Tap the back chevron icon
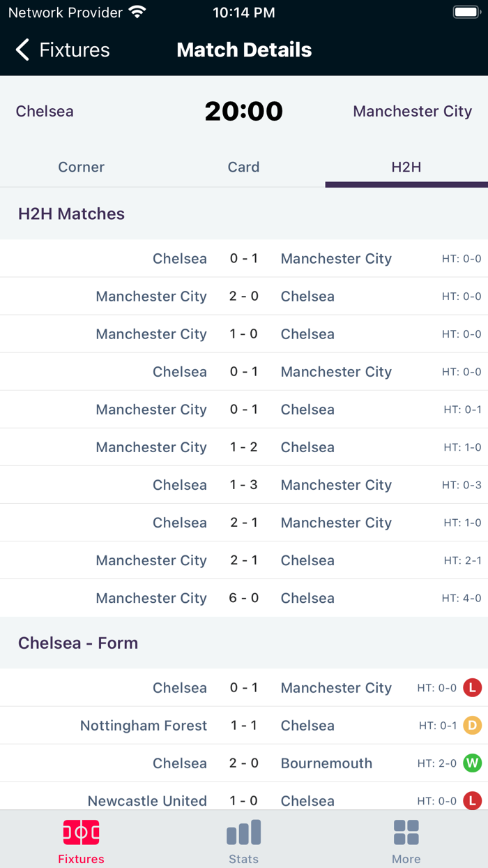 pyautogui.click(x=22, y=50)
